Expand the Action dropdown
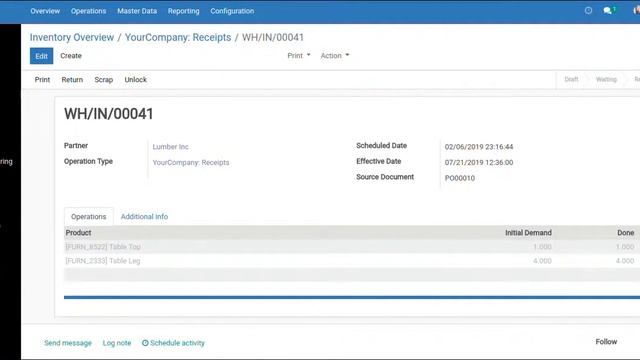Screen dimensions: 640x360 pyautogui.click(x=335, y=56)
